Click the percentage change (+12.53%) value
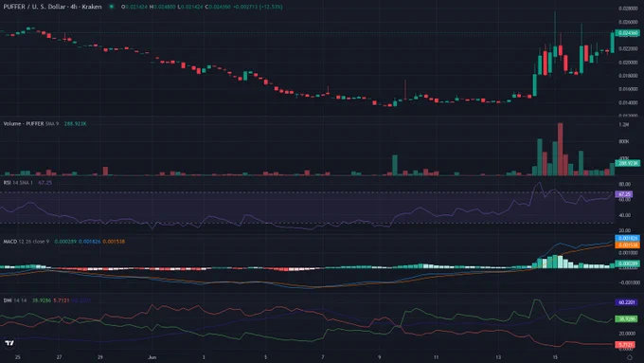 click(271, 7)
